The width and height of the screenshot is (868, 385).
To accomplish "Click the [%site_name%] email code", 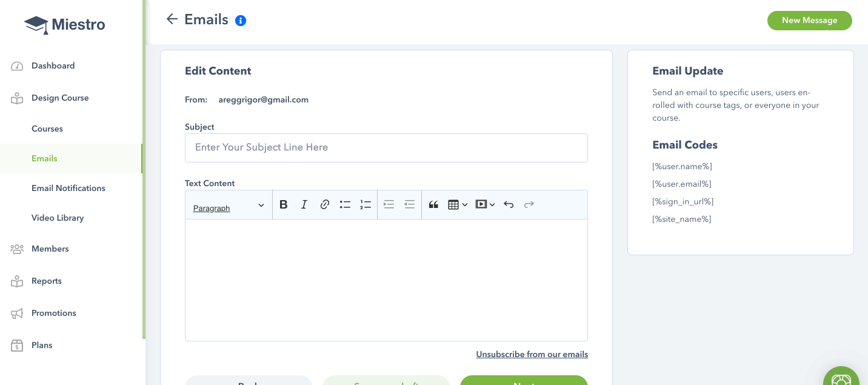I will pyautogui.click(x=682, y=219).
